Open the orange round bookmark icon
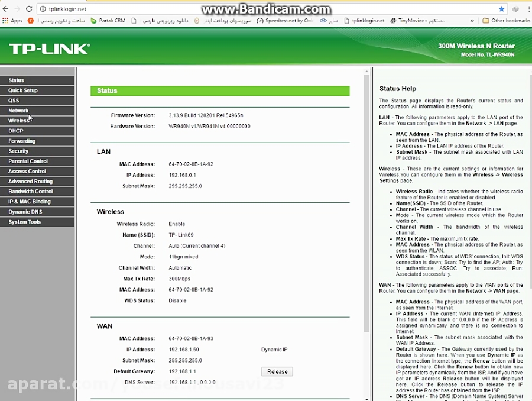Image resolution: width=532 pixels, height=401 pixels. point(31,21)
